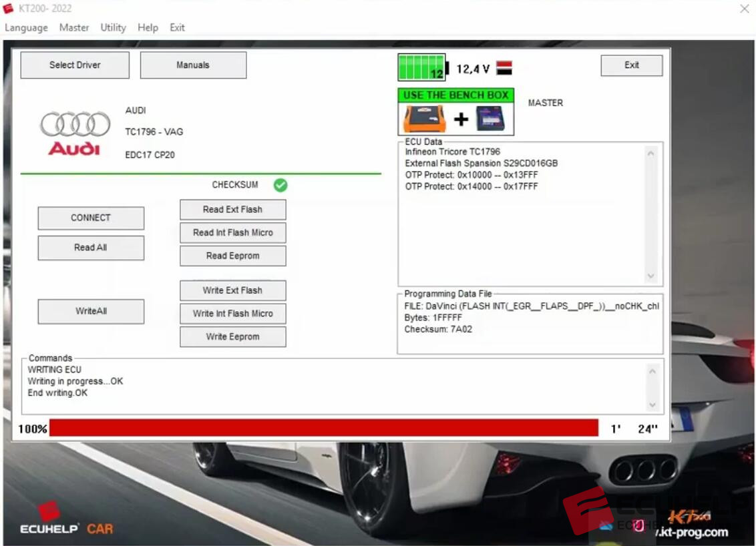Click the EDC17 CP20 ECU label
Viewport: 756px width, 546px height.
[x=150, y=155]
